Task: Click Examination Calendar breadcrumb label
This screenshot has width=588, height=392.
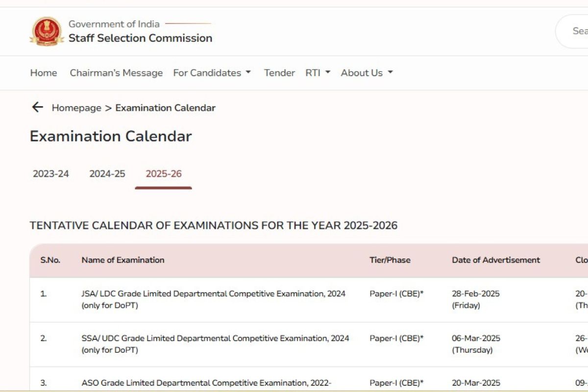Action: tap(165, 108)
